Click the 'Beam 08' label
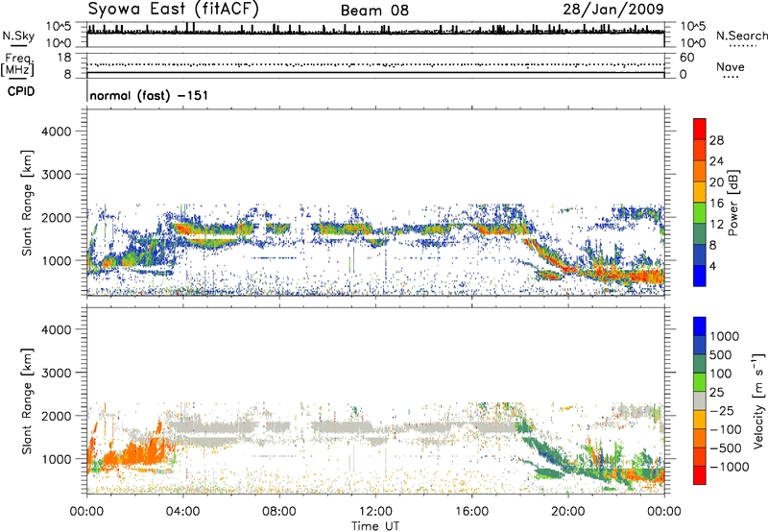This screenshot has height=532, width=768. pyautogui.click(x=374, y=11)
